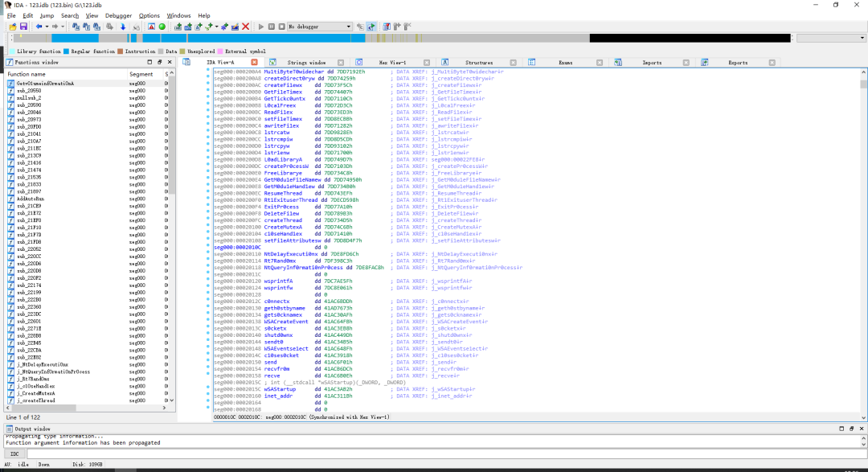Open the No debugger dropdown

319,27
